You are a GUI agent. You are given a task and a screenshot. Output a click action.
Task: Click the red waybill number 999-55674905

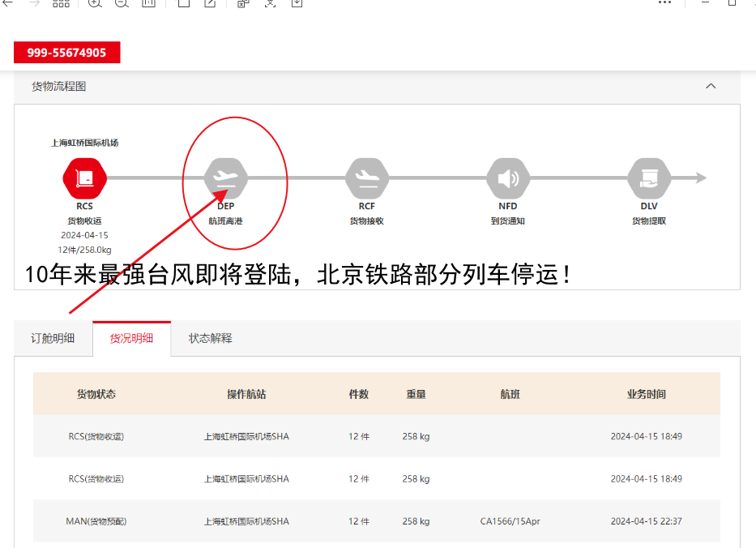tap(66, 53)
